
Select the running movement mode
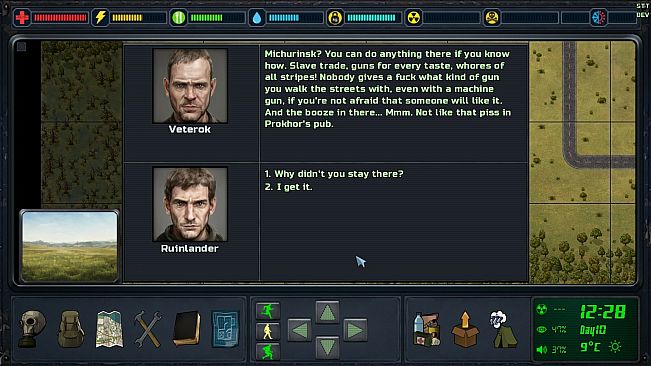pyautogui.click(x=268, y=311)
